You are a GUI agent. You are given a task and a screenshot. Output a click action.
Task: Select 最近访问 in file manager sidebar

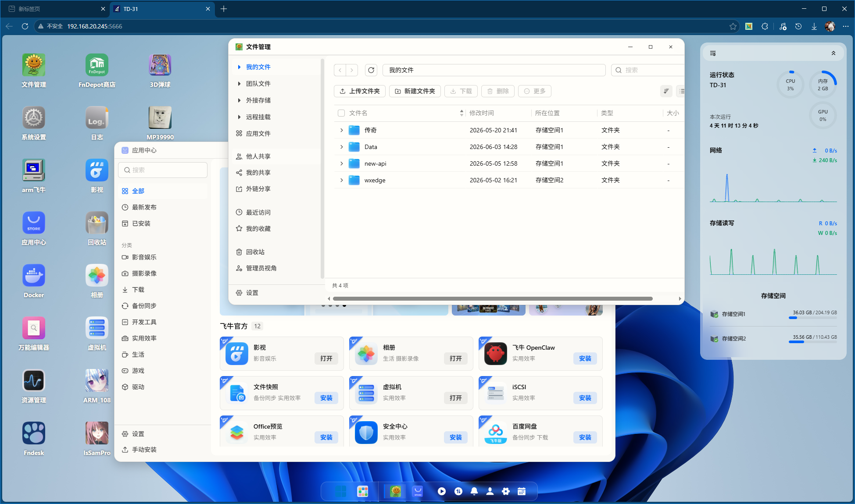tap(276, 213)
